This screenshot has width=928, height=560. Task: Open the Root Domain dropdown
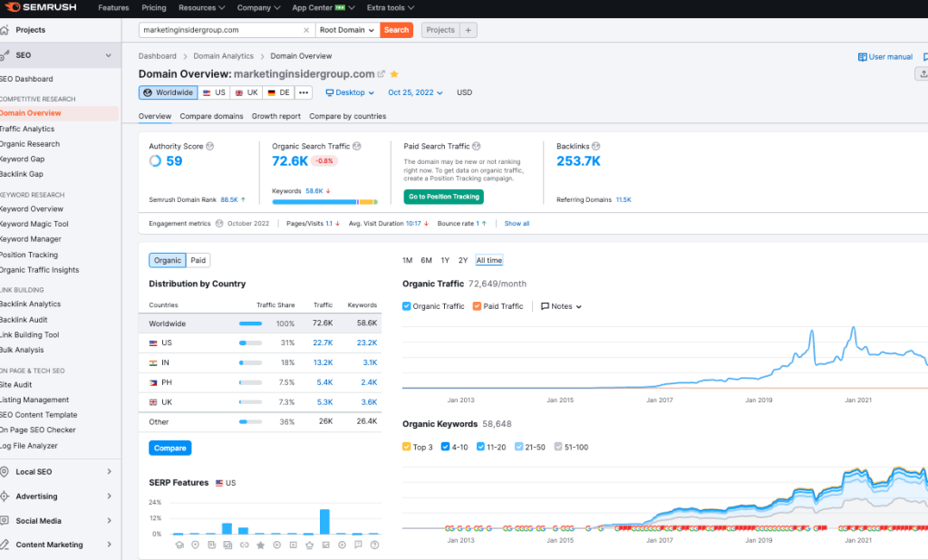click(x=347, y=30)
